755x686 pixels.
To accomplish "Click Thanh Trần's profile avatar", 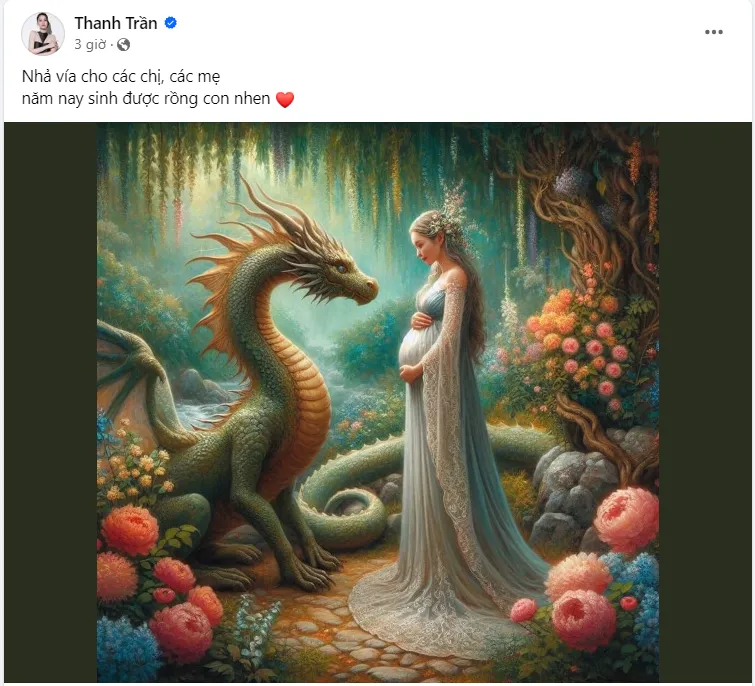I will click(43, 34).
